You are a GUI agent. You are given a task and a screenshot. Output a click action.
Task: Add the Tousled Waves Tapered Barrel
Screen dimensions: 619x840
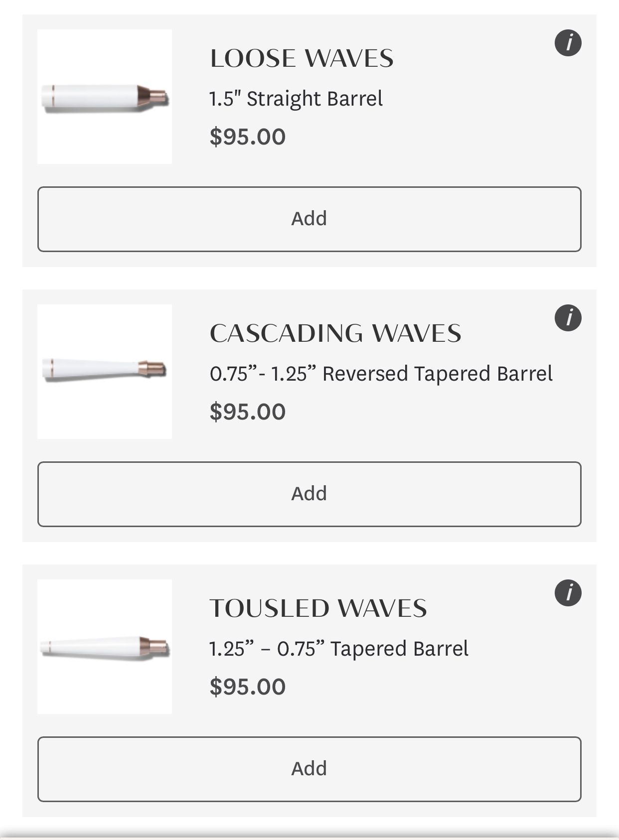coord(309,769)
